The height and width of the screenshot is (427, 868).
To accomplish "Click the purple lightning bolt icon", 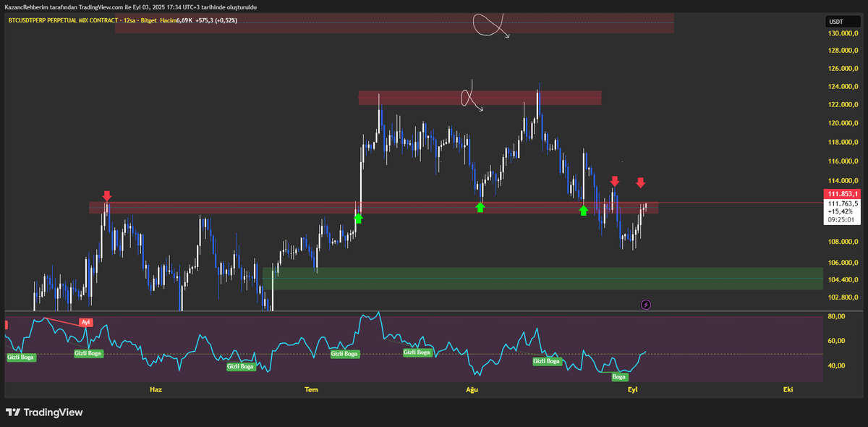I will pos(646,305).
